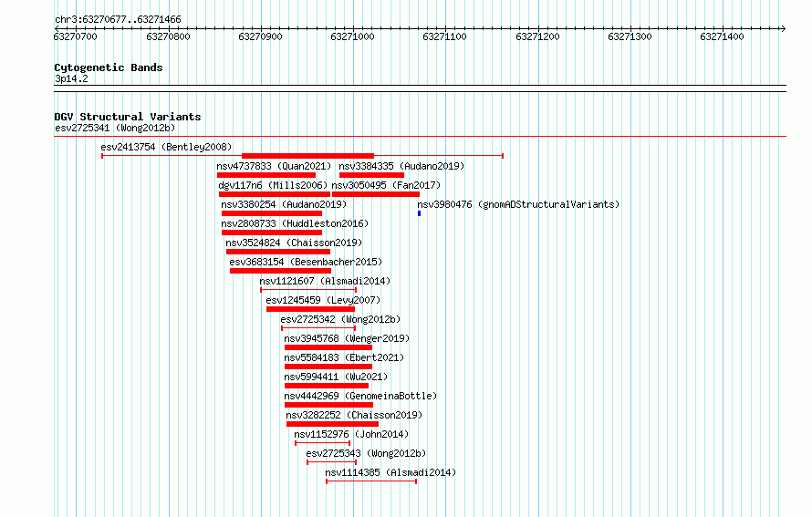812x517 pixels.
Task: Click the black 3p14.2 band line
Action: pos(420,88)
